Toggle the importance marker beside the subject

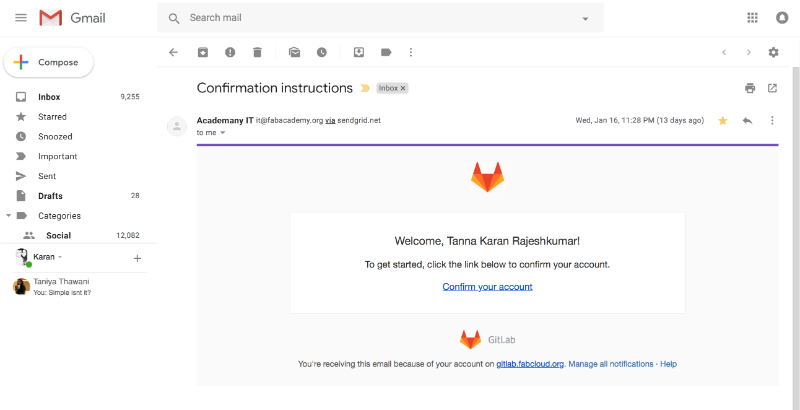pos(365,88)
